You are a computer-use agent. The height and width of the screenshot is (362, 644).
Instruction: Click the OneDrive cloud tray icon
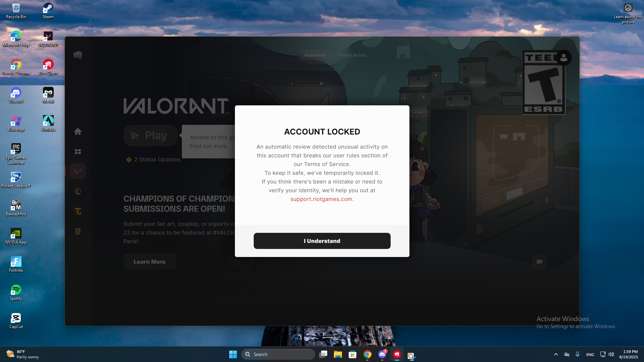point(567,354)
